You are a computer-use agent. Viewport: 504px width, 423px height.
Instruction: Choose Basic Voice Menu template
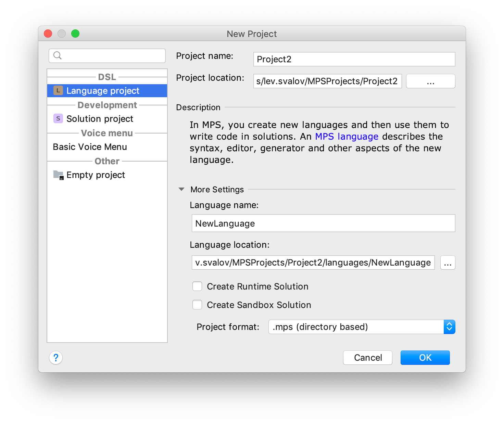[x=107, y=147]
